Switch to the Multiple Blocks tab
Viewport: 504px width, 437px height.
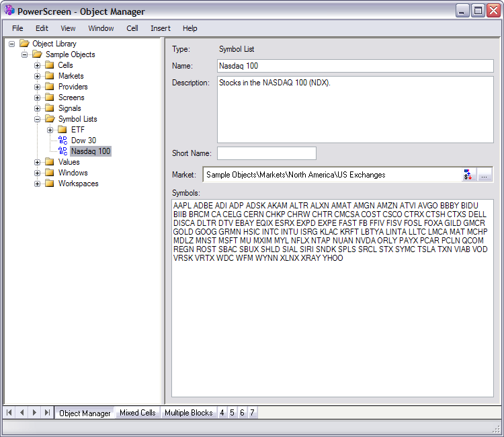pos(188,413)
